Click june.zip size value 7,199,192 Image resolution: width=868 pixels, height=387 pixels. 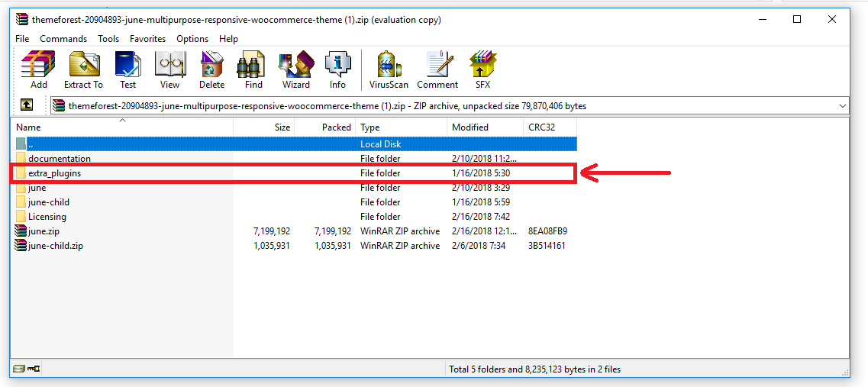[x=272, y=231]
